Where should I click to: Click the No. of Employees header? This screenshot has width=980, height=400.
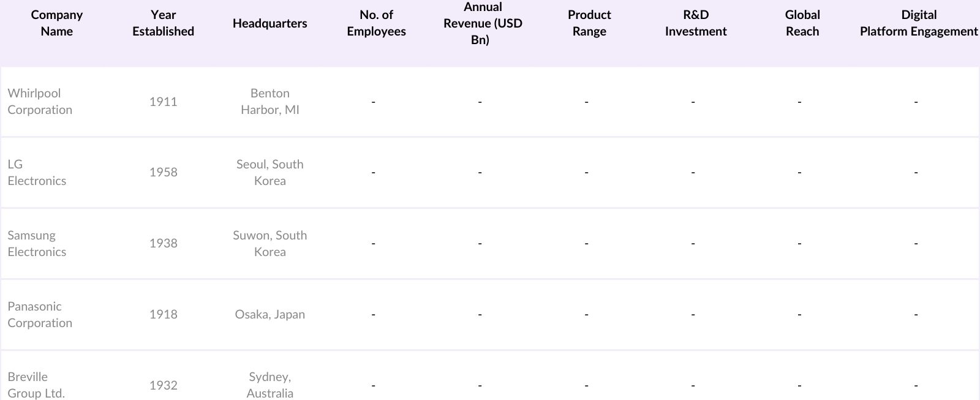click(376, 23)
